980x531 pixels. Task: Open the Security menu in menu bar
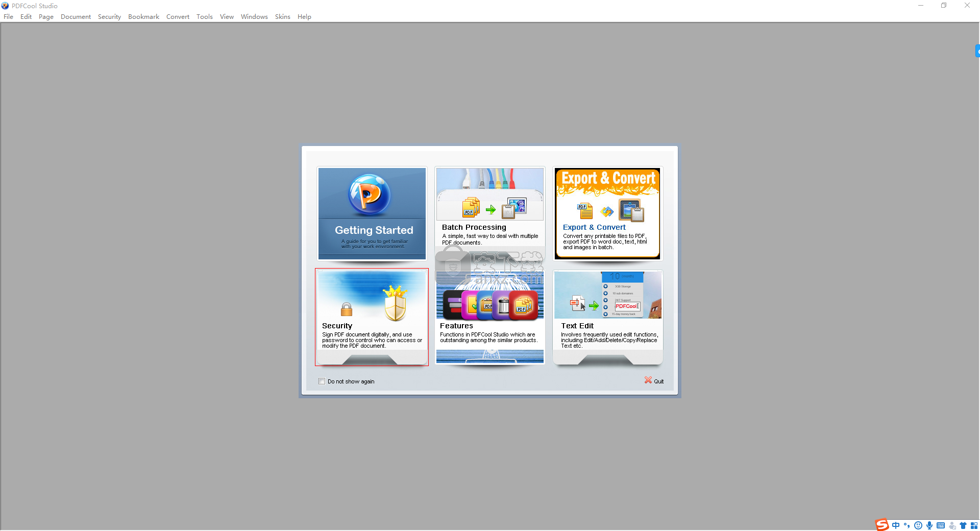pyautogui.click(x=109, y=17)
